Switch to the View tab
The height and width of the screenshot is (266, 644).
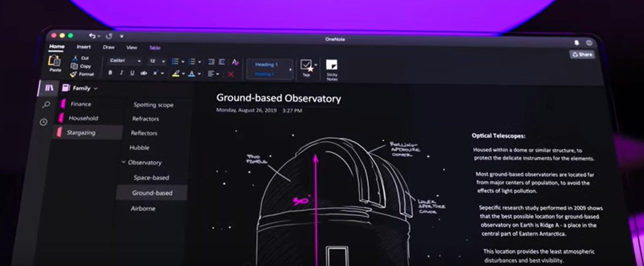[131, 48]
